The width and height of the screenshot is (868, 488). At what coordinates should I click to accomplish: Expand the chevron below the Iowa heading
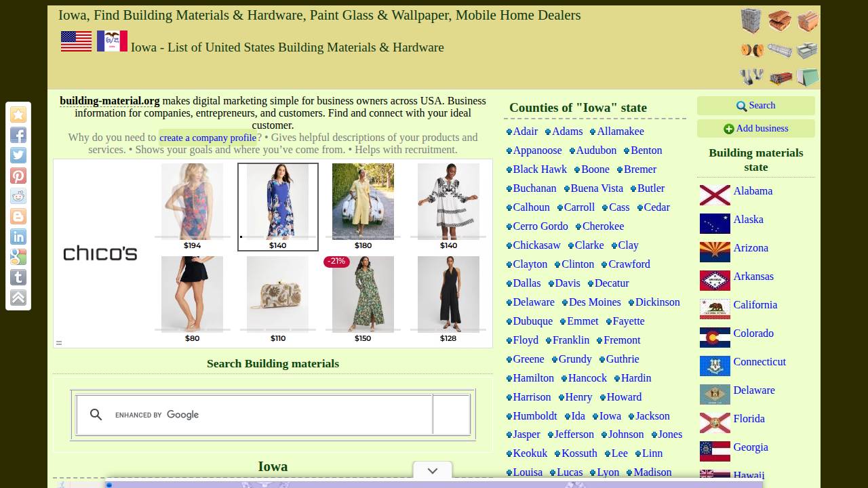(x=432, y=470)
